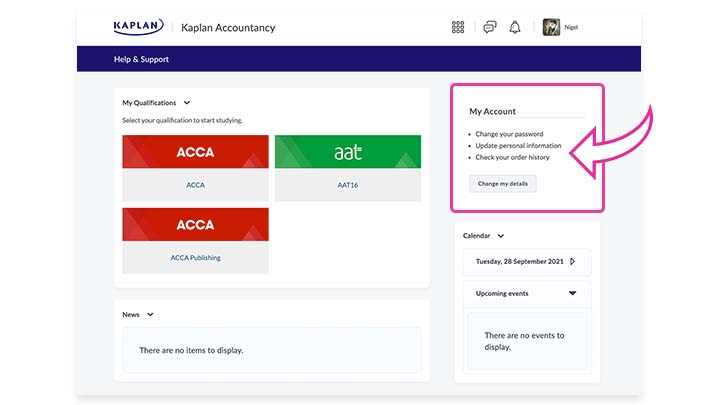Collapse Upcoming events triangle
Image resolution: width=720 pixels, height=405 pixels.
[x=573, y=293]
